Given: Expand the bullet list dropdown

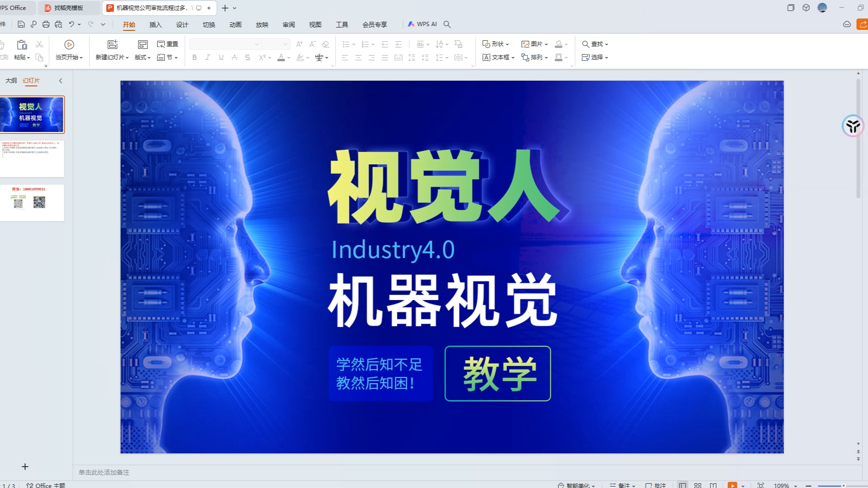Looking at the screenshot, I should pyautogui.click(x=354, y=45).
